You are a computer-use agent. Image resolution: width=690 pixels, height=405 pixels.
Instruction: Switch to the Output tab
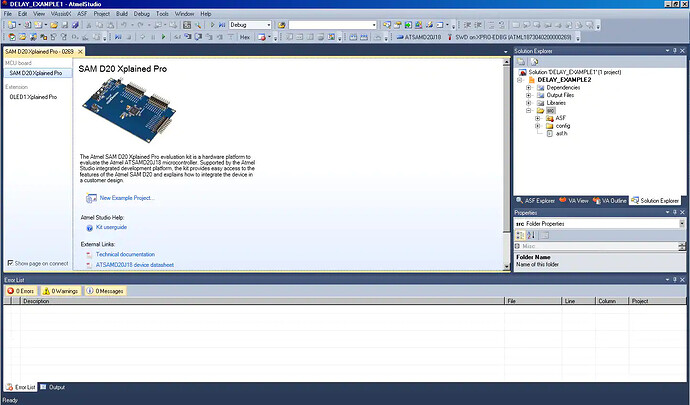(x=52, y=387)
